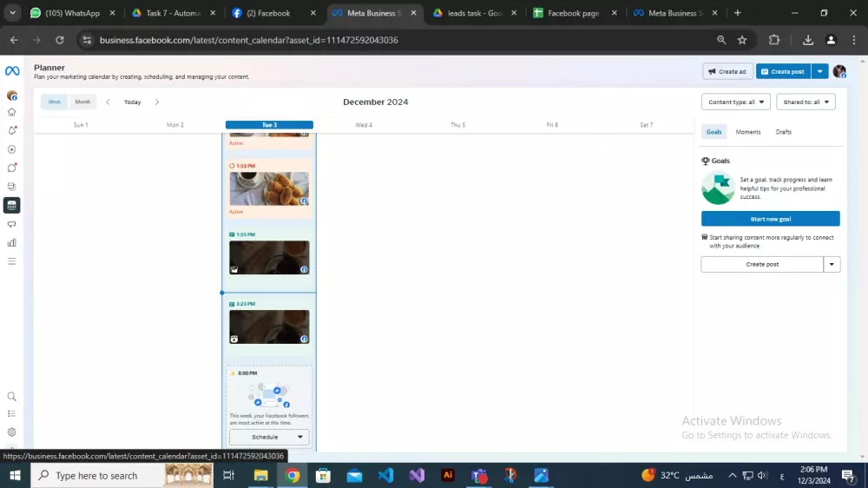The height and width of the screenshot is (488, 868).
Task: Go to the previous week arrow
Action: (x=108, y=102)
